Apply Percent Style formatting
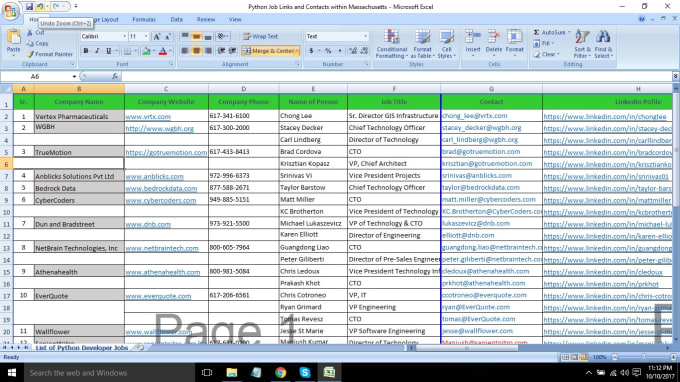This screenshot has width=680, height=382. (x=328, y=51)
